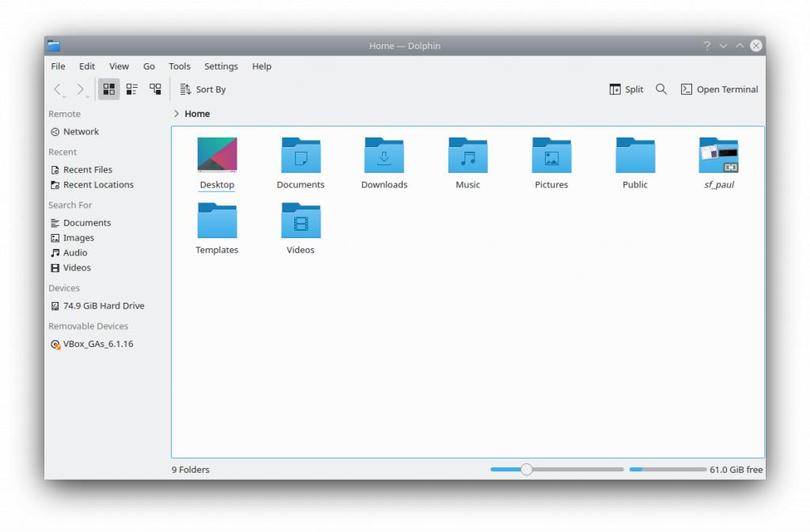This screenshot has width=810, height=532.
Task: Switch to Details view mode
Action: (155, 89)
